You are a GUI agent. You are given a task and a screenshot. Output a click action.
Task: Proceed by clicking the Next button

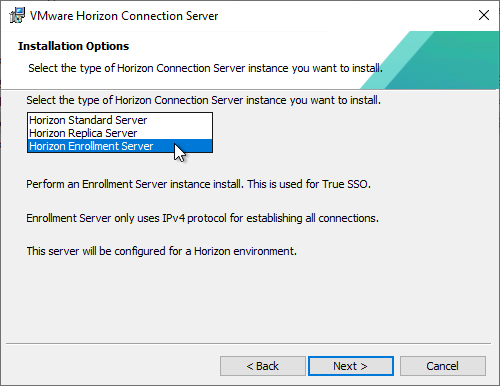(x=351, y=366)
